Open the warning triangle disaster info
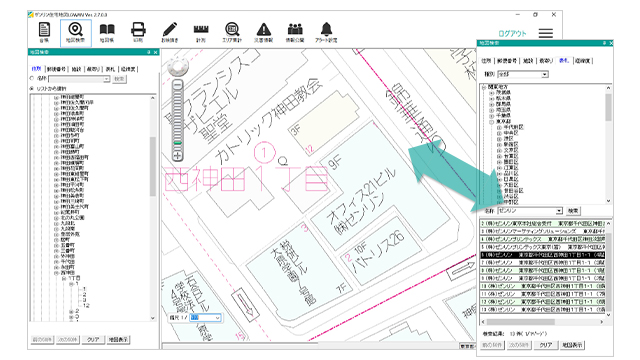640x360 pixels. click(x=264, y=33)
